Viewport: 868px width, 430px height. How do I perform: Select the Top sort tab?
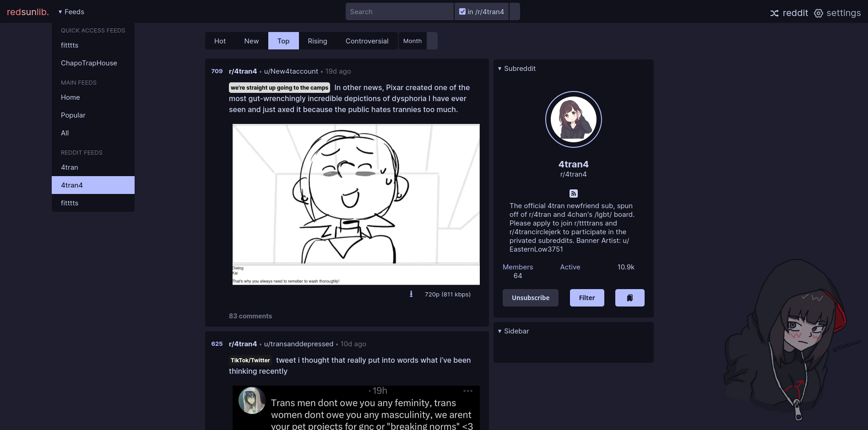[283, 41]
